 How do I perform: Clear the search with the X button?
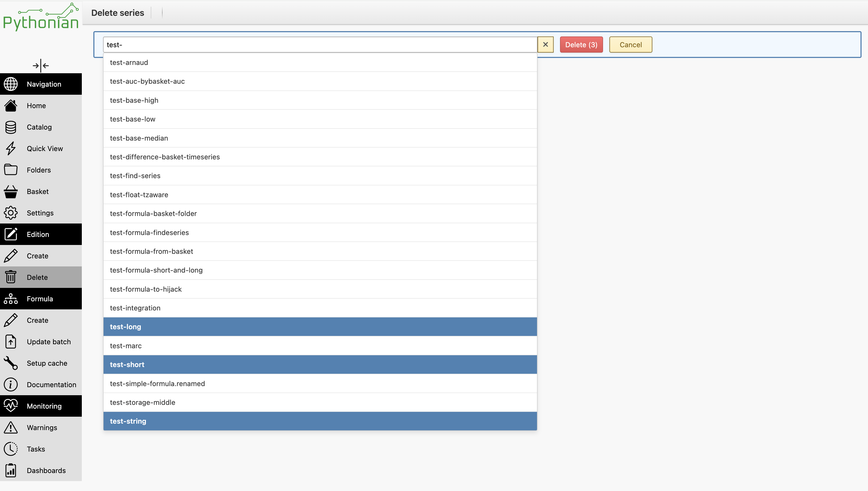545,45
